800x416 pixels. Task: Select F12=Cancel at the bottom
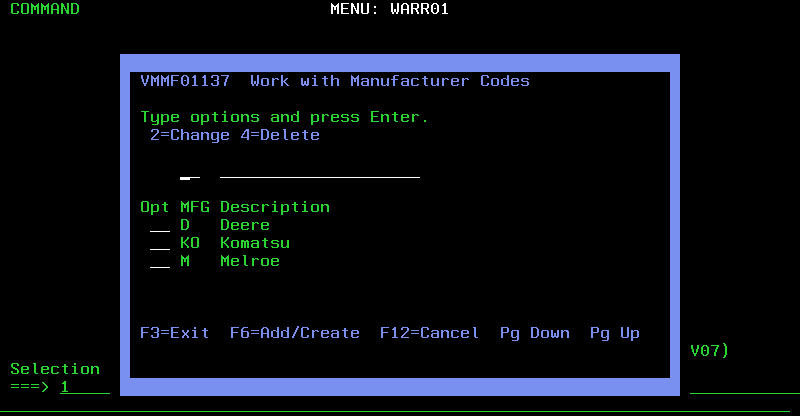429,333
